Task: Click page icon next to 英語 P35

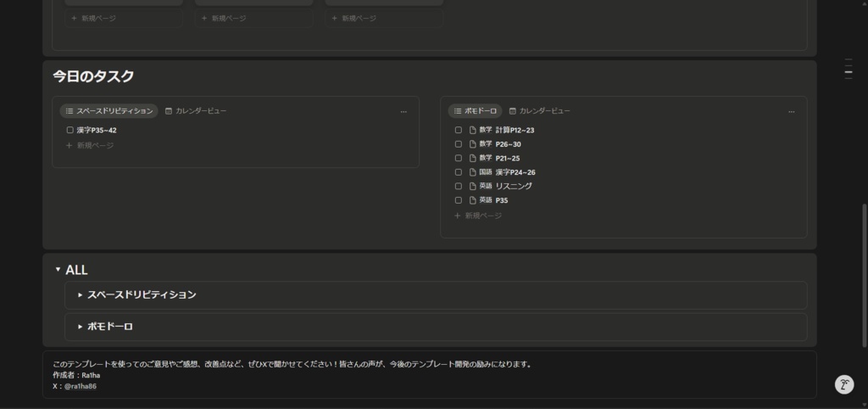Action: [x=473, y=200]
